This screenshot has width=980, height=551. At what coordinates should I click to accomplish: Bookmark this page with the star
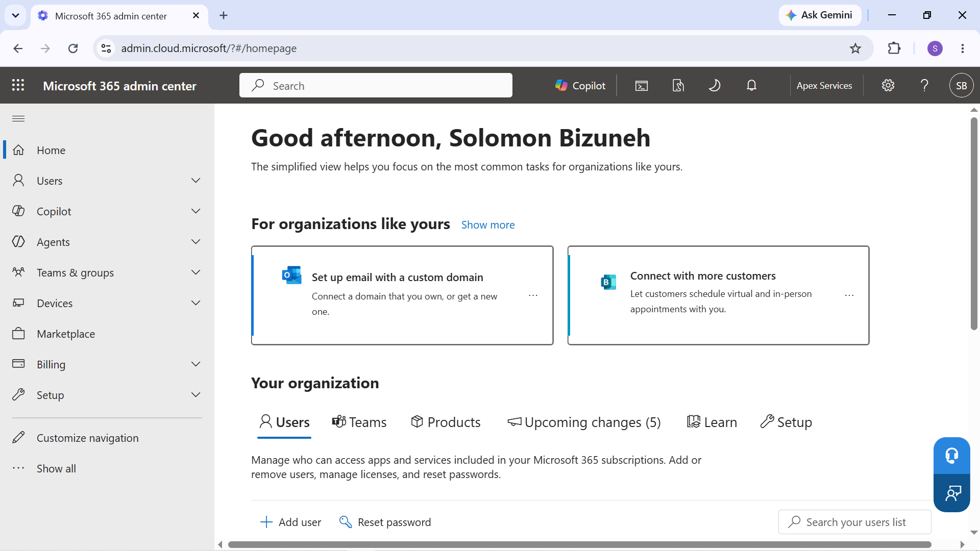click(x=855, y=48)
